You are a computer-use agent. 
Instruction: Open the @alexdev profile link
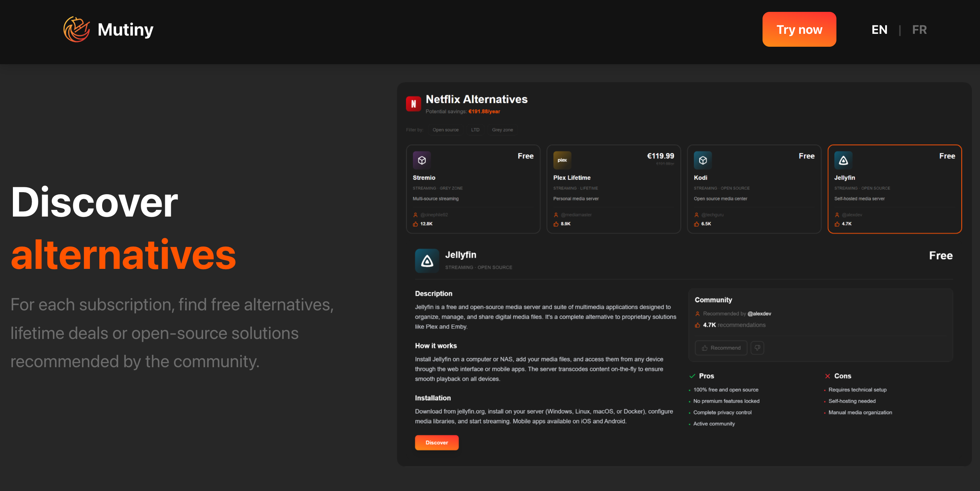coord(759,314)
